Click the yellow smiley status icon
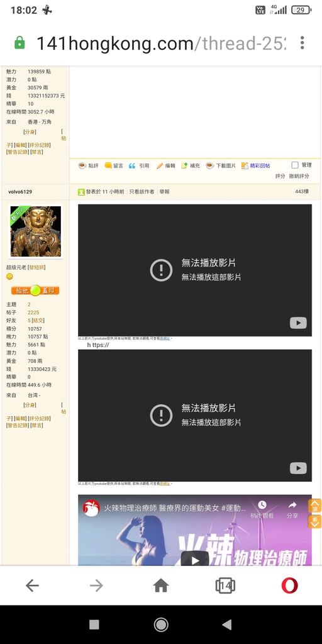The width and height of the screenshot is (322, 644). tap(9, 277)
